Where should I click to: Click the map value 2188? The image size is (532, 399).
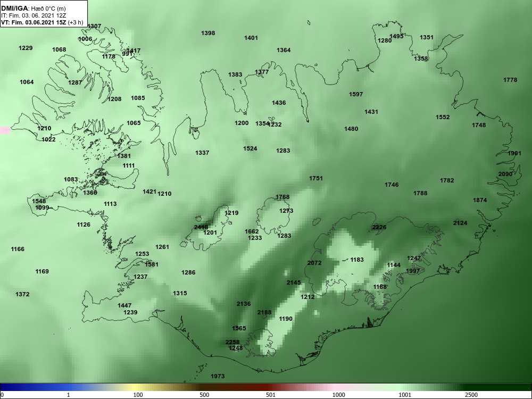pyautogui.click(x=264, y=312)
